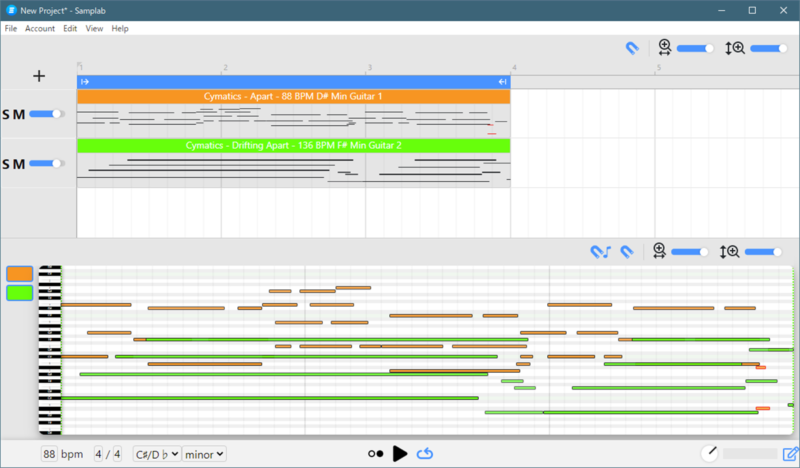Open the key root note dropdown
The height and width of the screenshot is (468, 800).
[156, 454]
